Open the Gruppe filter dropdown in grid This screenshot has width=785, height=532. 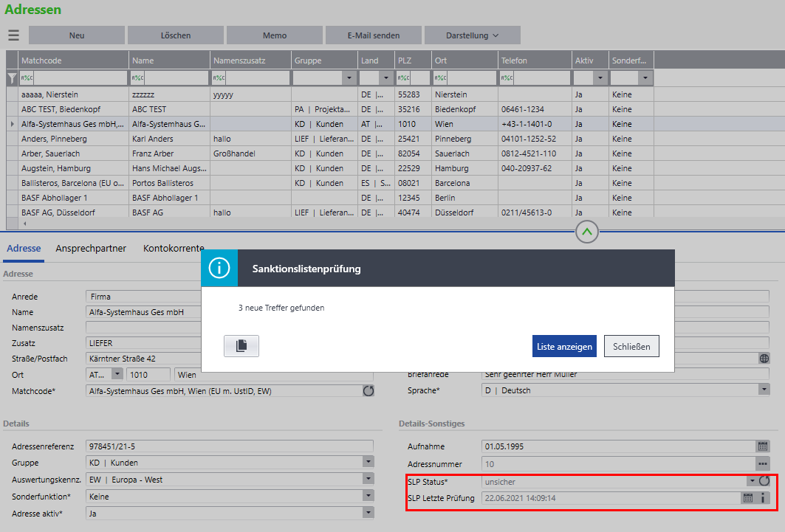(348, 77)
